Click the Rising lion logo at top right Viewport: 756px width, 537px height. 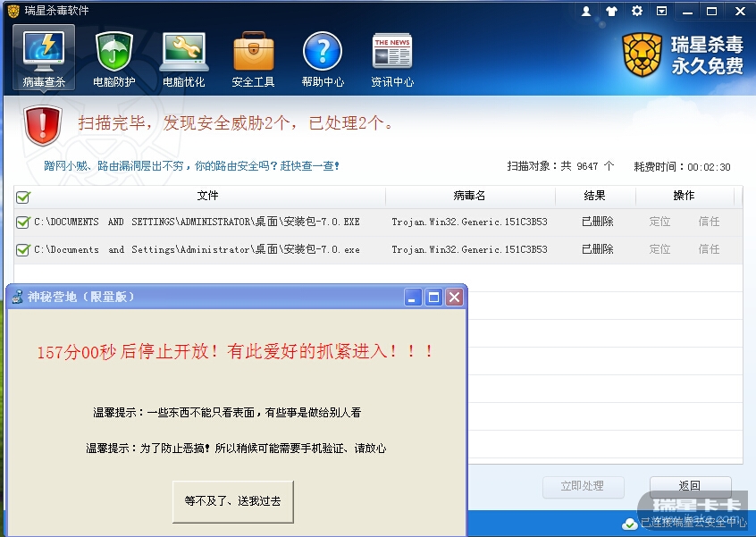pyautogui.click(x=642, y=55)
